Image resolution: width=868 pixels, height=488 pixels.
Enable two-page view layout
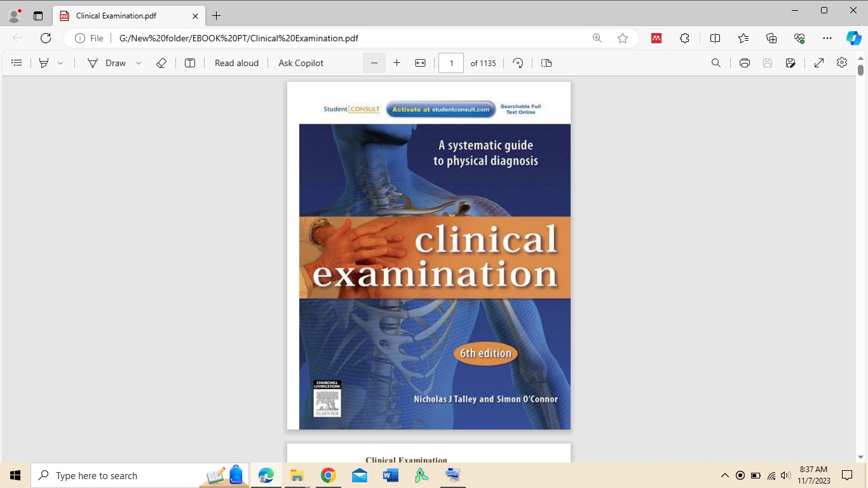tap(546, 63)
